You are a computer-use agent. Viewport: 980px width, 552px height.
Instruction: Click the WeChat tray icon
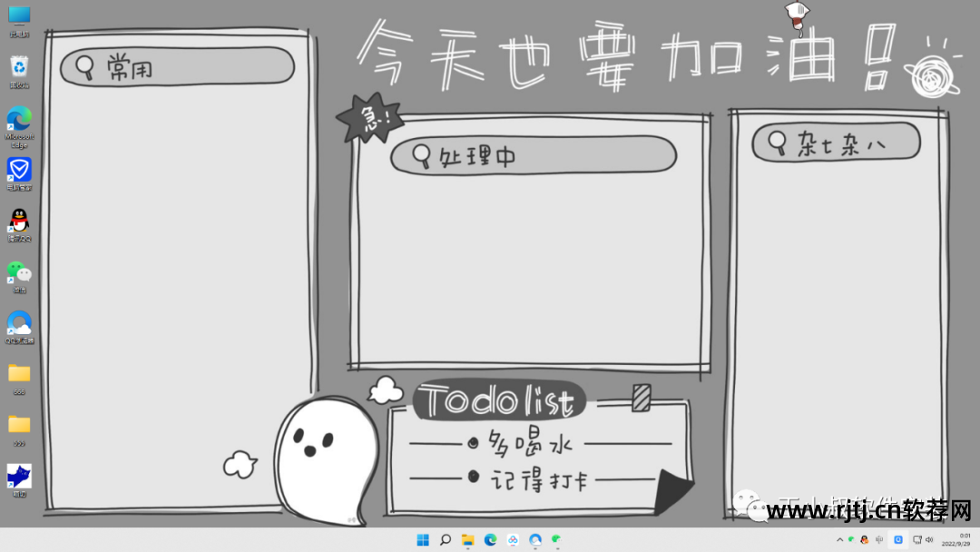click(x=851, y=539)
